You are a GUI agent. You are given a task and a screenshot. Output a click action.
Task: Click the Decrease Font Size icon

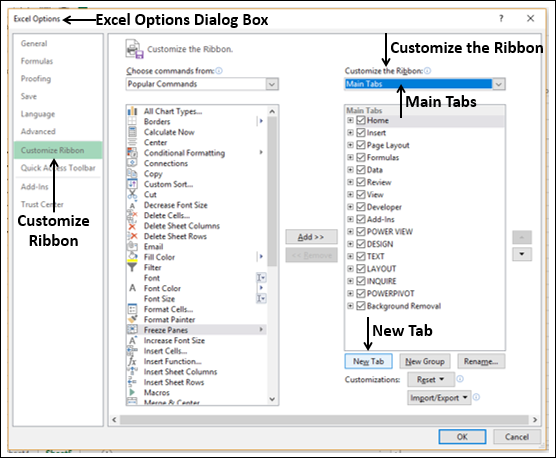(x=132, y=205)
